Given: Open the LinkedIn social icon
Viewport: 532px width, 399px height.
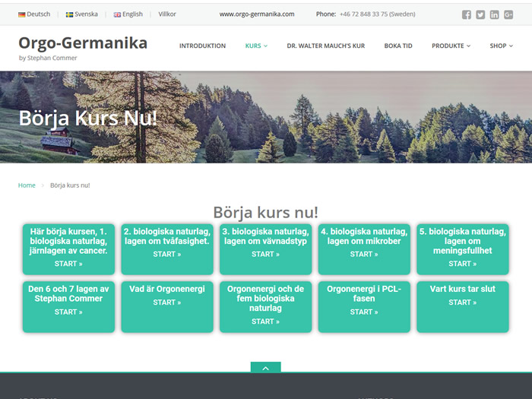Looking at the screenshot, I should tap(494, 14).
